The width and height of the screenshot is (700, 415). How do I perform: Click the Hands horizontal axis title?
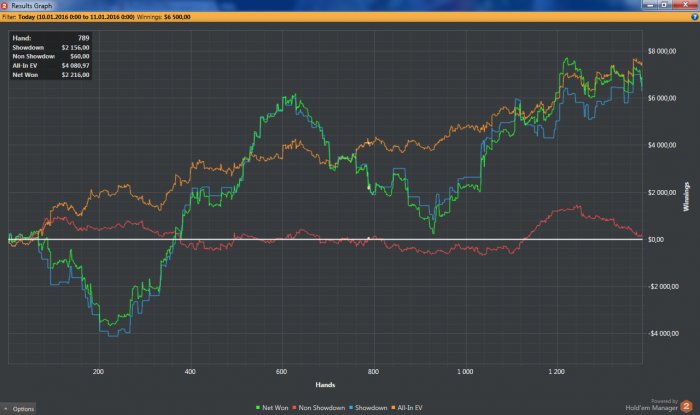[325, 384]
